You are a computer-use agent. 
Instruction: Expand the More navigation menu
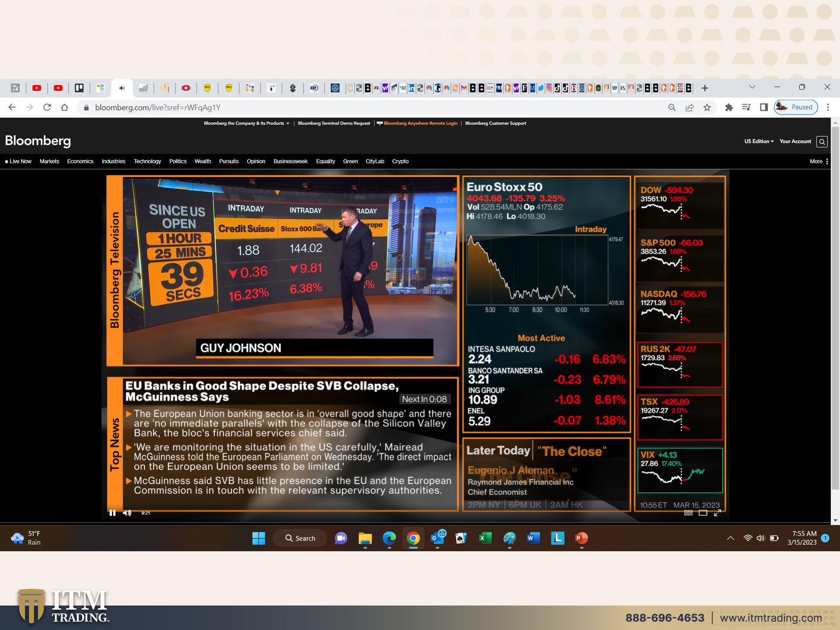click(x=819, y=161)
